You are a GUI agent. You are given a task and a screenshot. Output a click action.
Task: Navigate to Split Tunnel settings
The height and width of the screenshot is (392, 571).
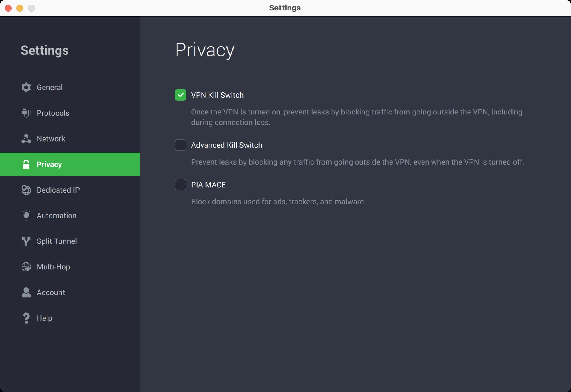click(x=57, y=241)
